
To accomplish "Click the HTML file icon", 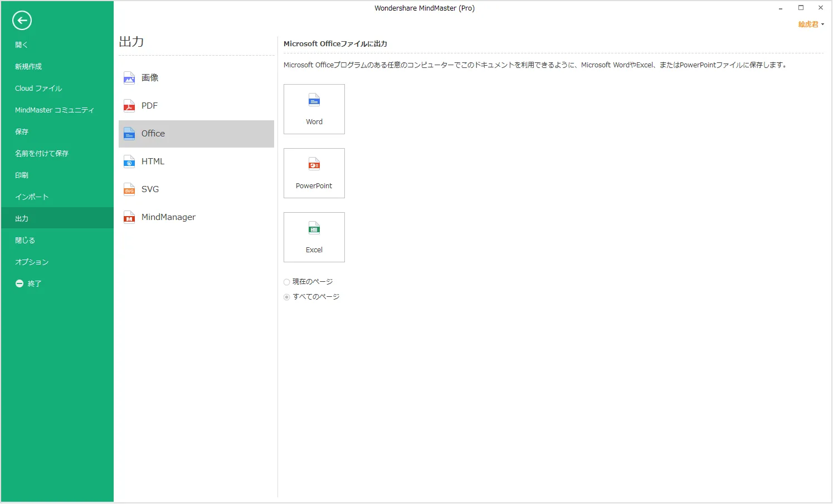I will 129,162.
